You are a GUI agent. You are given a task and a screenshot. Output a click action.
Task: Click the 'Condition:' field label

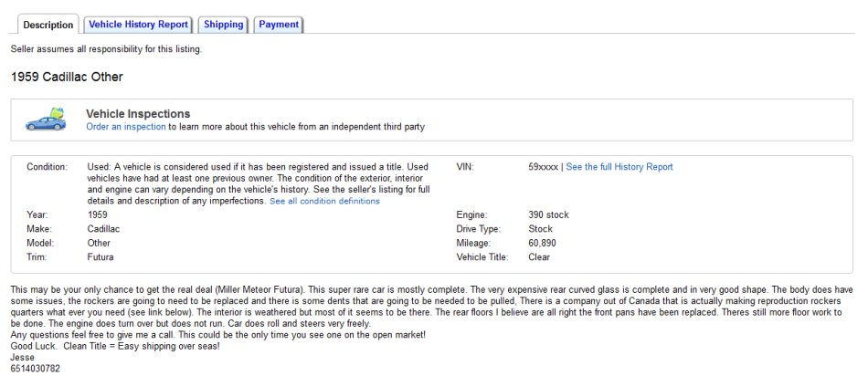coord(48,167)
